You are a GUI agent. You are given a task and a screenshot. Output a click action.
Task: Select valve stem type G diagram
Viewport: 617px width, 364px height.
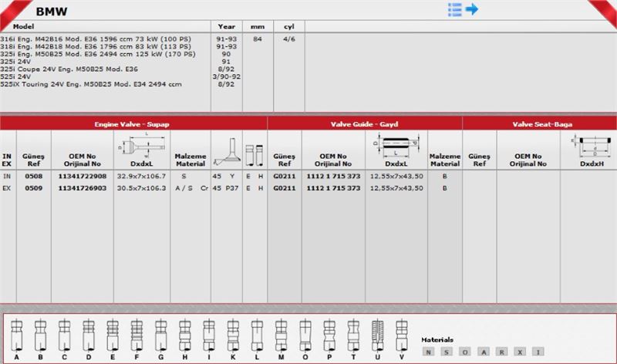coord(161,335)
